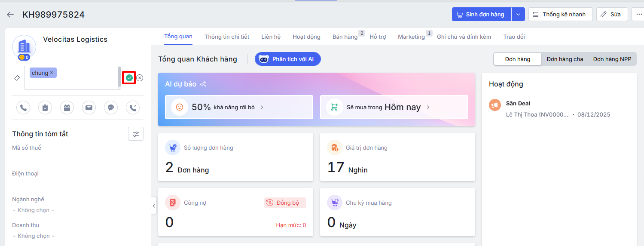Open summary info settings sliders icon
This screenshot has height=246, width=644.
click(x=136, y=134)
